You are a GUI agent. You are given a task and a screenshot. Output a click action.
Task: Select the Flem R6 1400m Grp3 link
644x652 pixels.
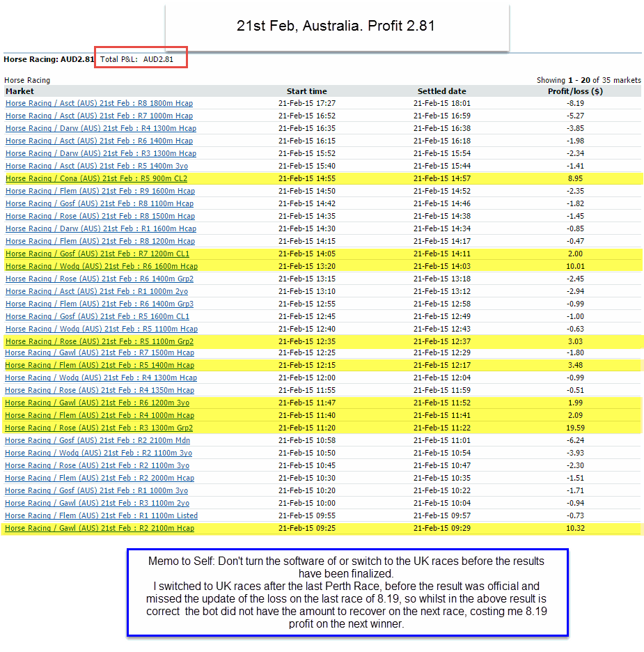pos(100,304)
